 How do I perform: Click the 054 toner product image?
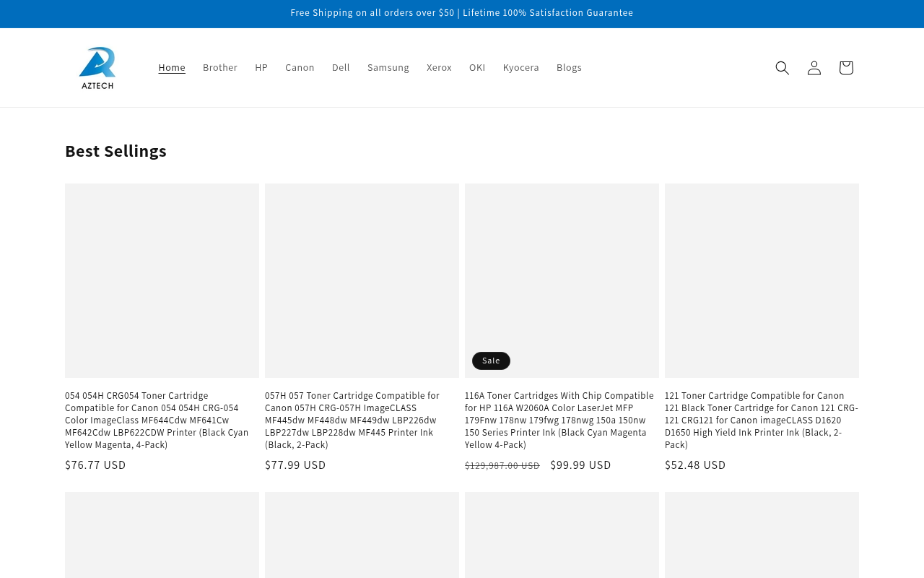coord(162,280)
